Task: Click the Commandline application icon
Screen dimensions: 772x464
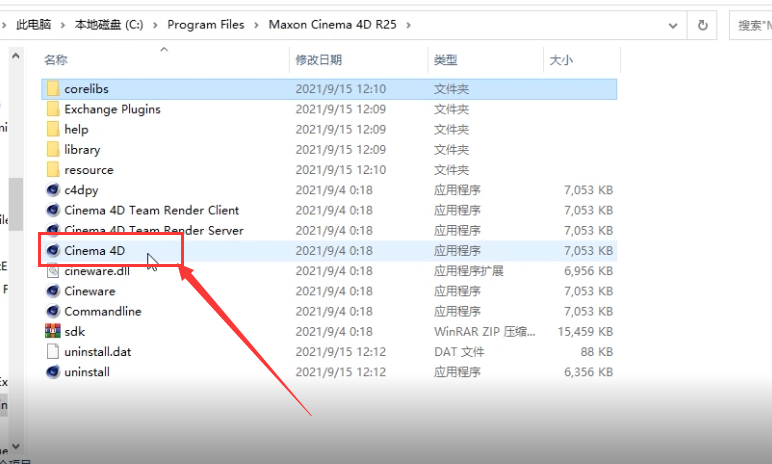Action: tap(53, 311)
